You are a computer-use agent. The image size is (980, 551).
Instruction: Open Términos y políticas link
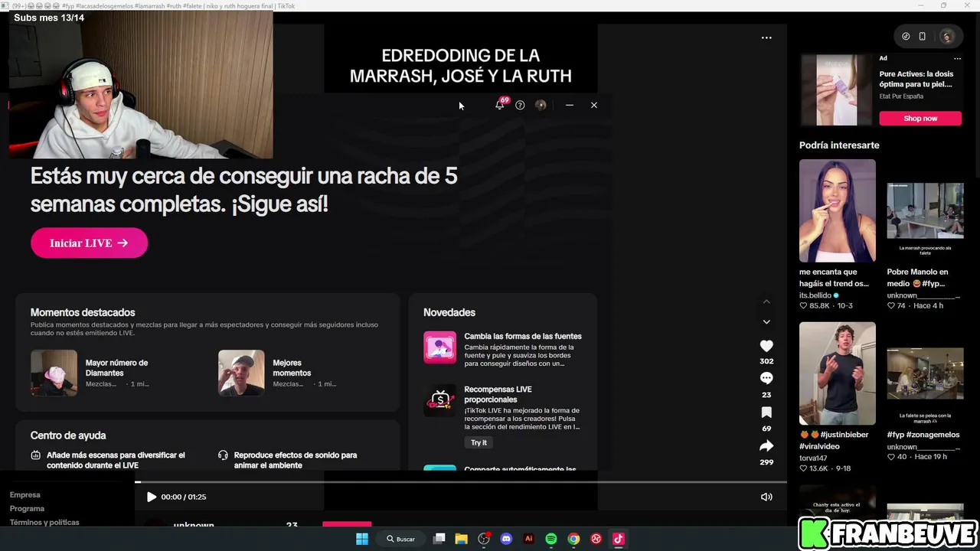coord(44,523)
